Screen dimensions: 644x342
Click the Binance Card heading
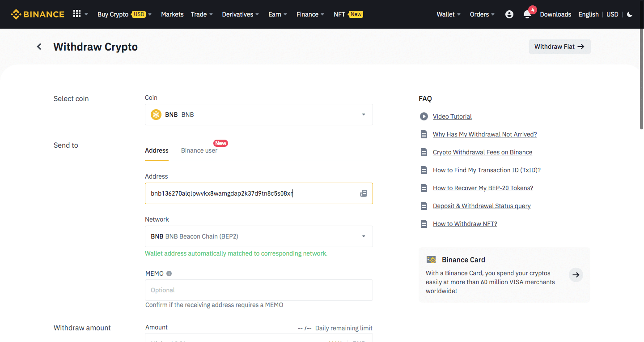tap(463, 260)
